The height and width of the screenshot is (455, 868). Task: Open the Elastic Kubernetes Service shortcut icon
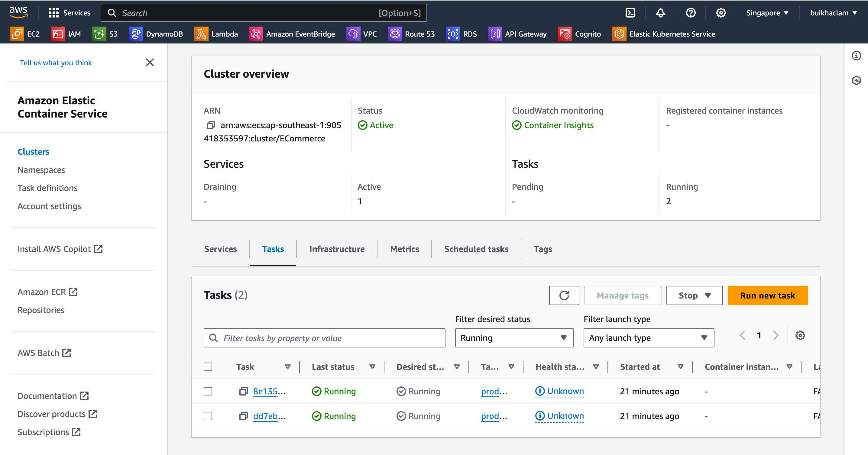pyautogui.click(x=619, y=34)
